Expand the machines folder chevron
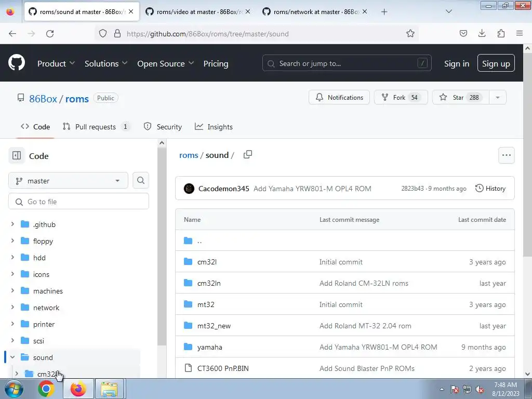 [x=12, y=291]
